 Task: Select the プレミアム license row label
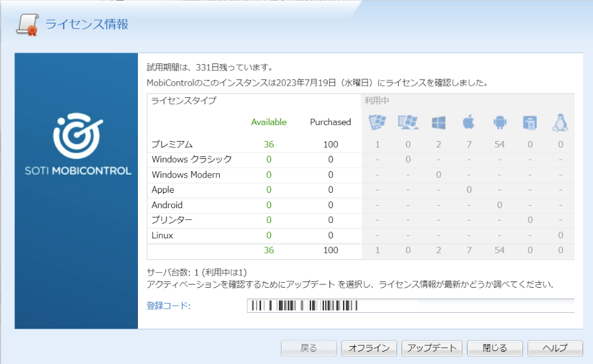(172, 144)
